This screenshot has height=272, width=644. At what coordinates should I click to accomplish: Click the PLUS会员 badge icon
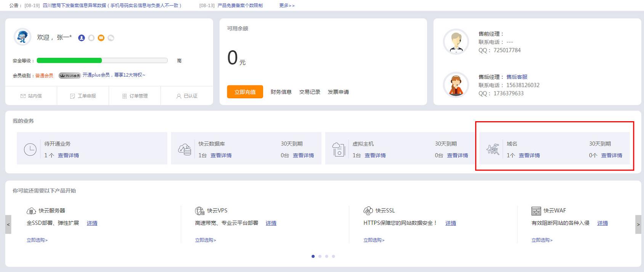pyautogui.click(x=70, y=75)
